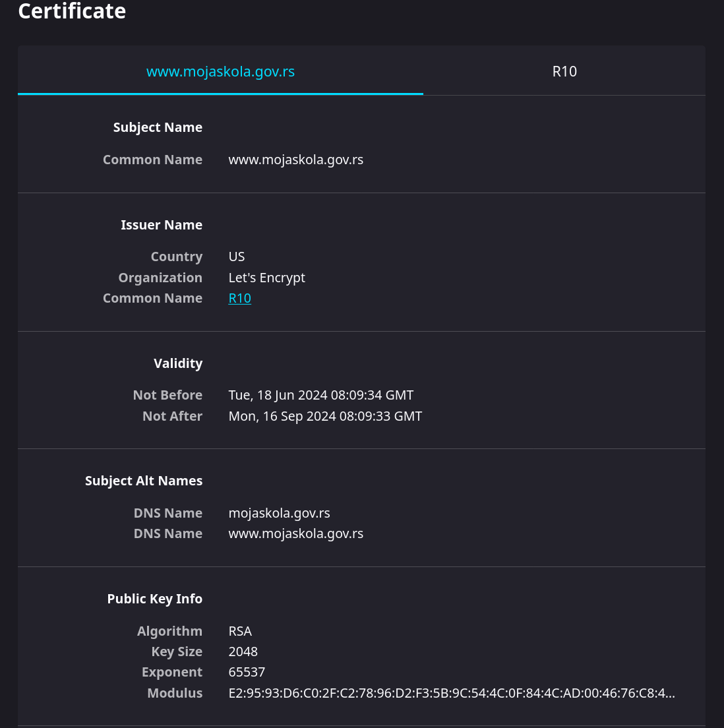Image resolution: width=724 pixels, height=728 pixels.
Task: Open the R10 issuer common name link
Action: (239, 298)
